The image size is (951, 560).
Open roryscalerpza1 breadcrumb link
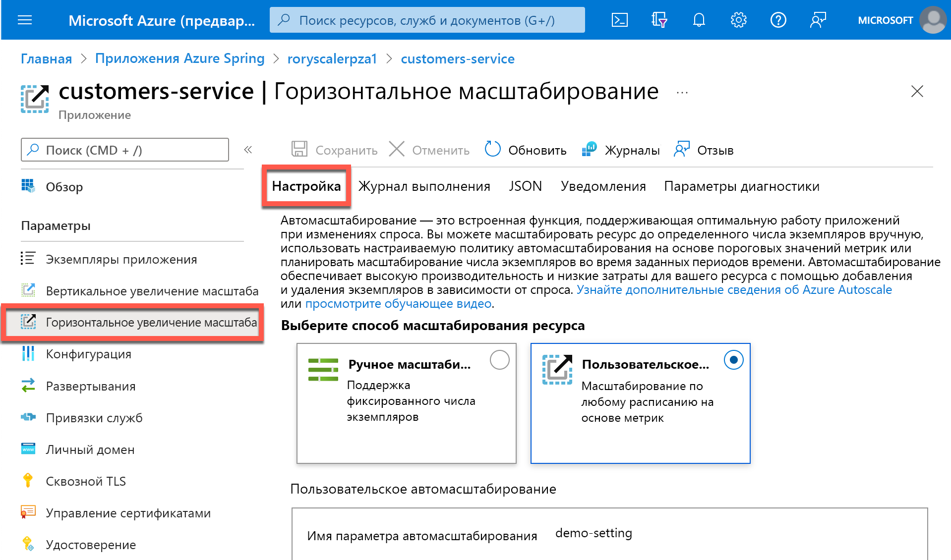point(332,59)
